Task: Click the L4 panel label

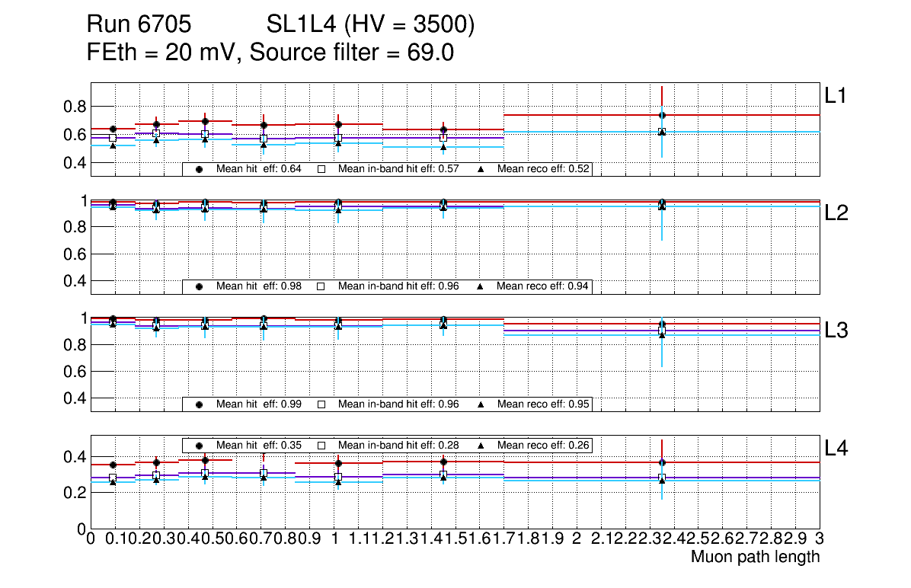Action: [x=836, y=449]
